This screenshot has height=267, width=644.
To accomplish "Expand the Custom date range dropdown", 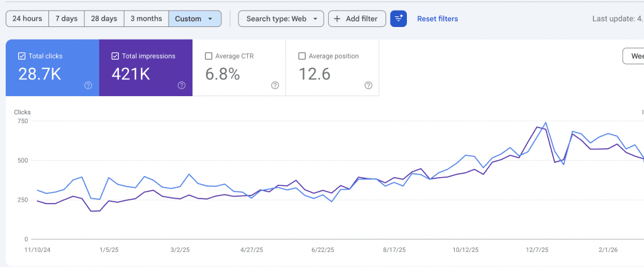I will point(195,19).
